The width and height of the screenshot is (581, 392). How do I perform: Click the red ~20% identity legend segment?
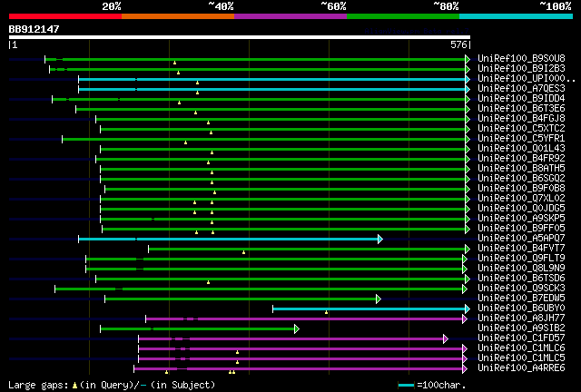[65, 16]
